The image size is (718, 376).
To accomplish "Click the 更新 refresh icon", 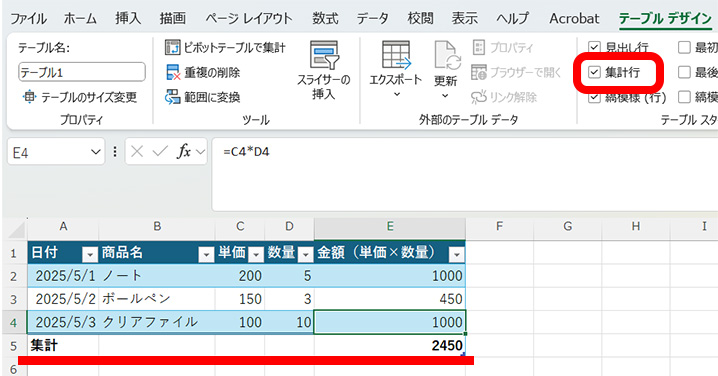I will tap(446, 56).
